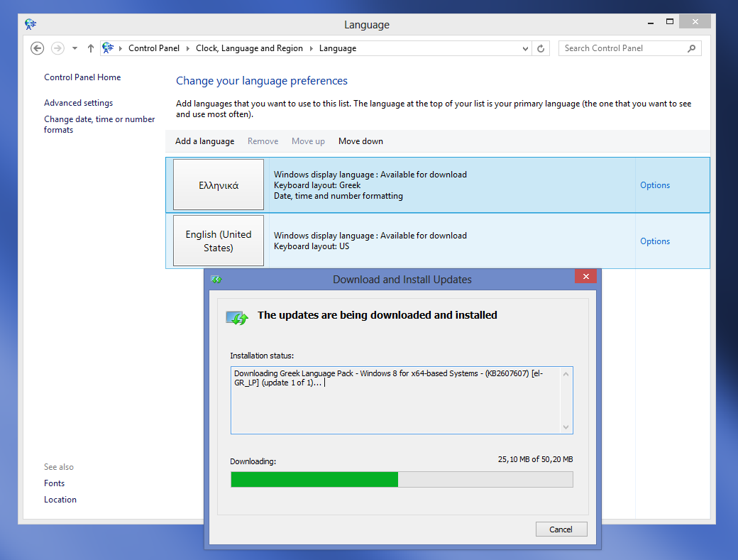This screenshot has width=738, height=560.
Task: Click the Language icon in address bar
Action: 109,48
